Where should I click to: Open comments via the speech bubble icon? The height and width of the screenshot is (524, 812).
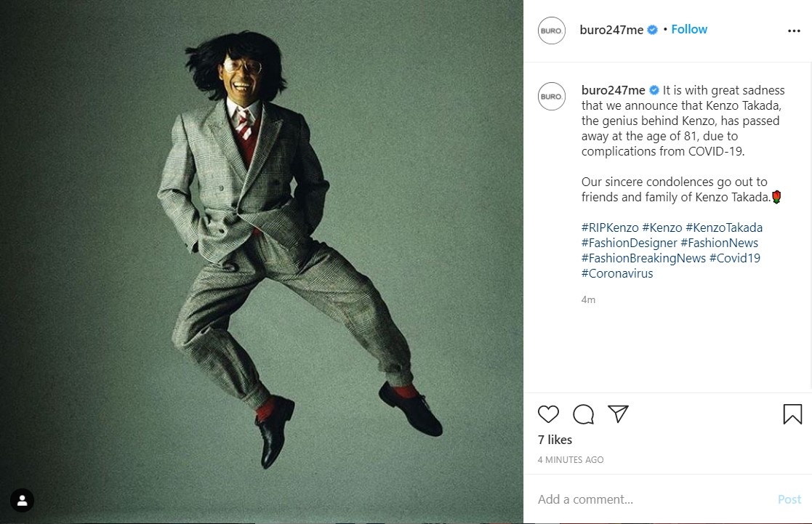point(583,414)
